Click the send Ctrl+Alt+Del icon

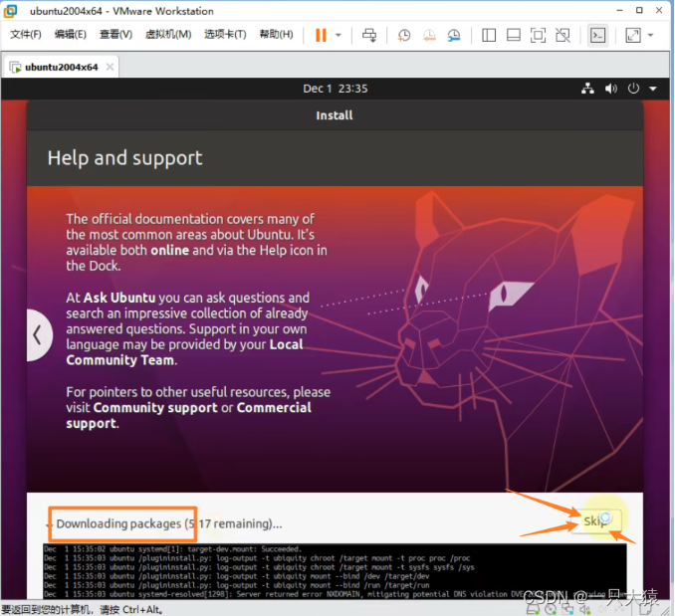point(369,35)
